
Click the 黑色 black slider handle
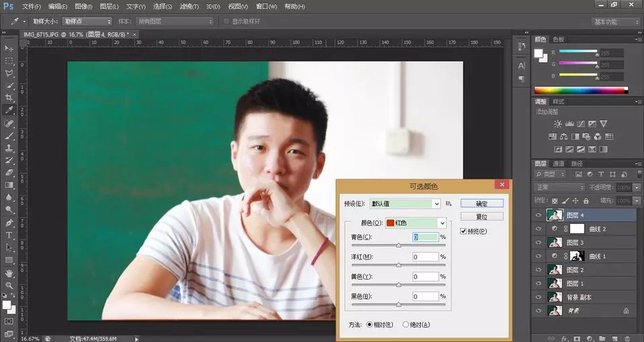click(398, 304)
